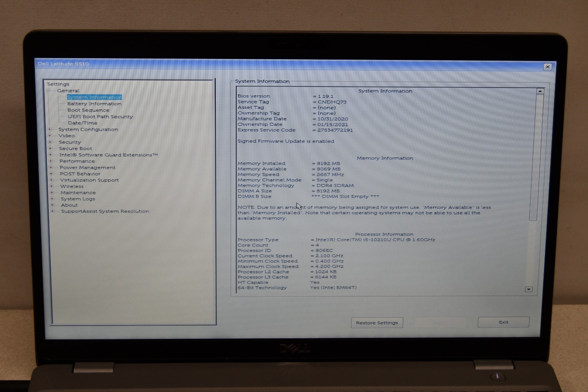Open UEFI Boot Path Security
Image resolution: width=588 pixels, height=392 pixels.
[x=100, y=117]
